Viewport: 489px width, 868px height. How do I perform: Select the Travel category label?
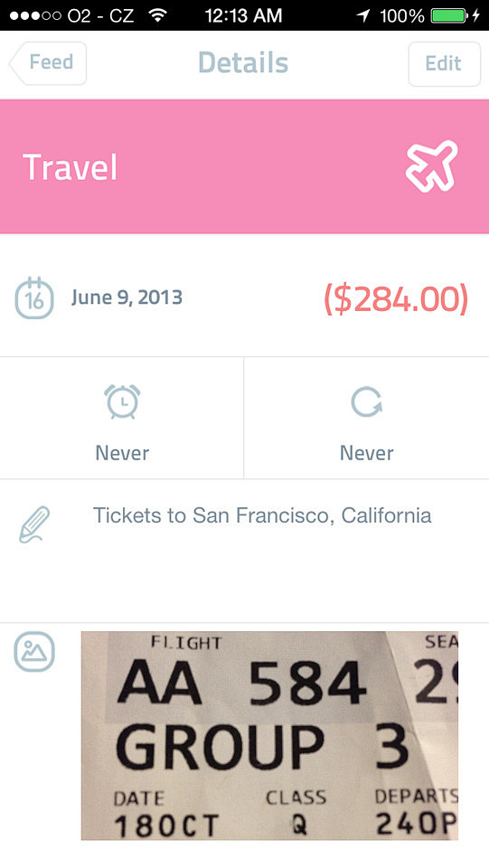(71, 167)
